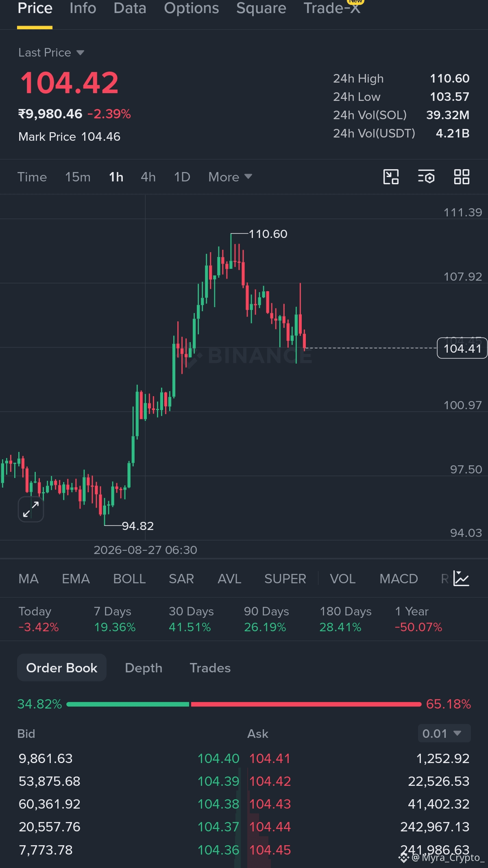Select bid price 104.38

click(218, 804)
